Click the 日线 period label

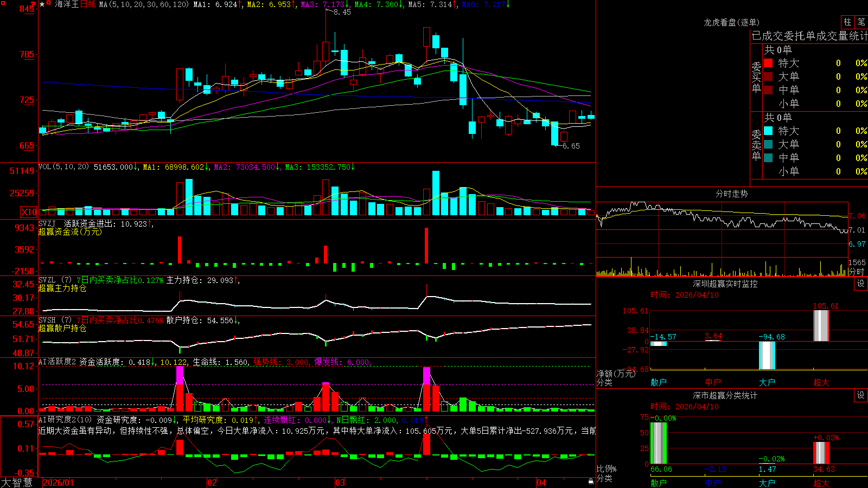pyautogui.click(x=88, y=4)
